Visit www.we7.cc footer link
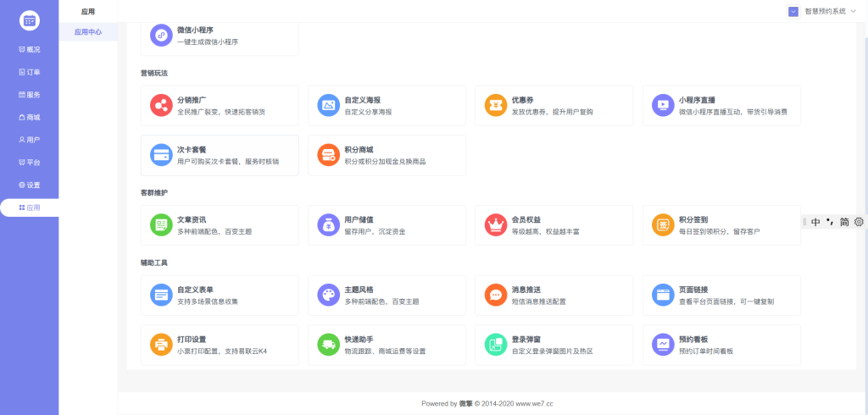This screenshot has width=868, height=415. 535,403
